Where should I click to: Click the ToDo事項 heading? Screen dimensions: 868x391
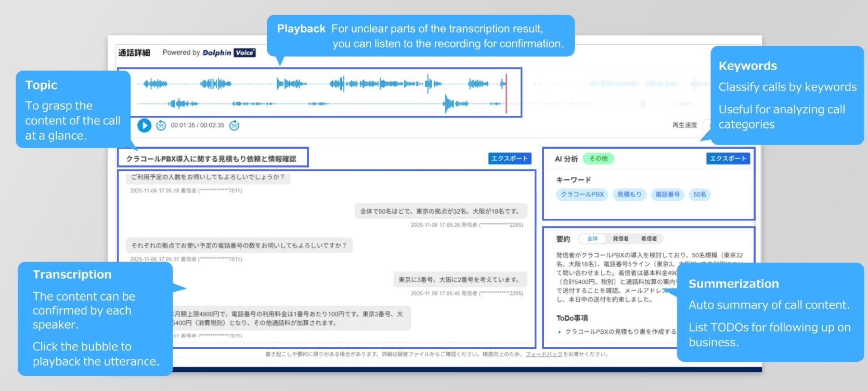(x=572, y=318)
